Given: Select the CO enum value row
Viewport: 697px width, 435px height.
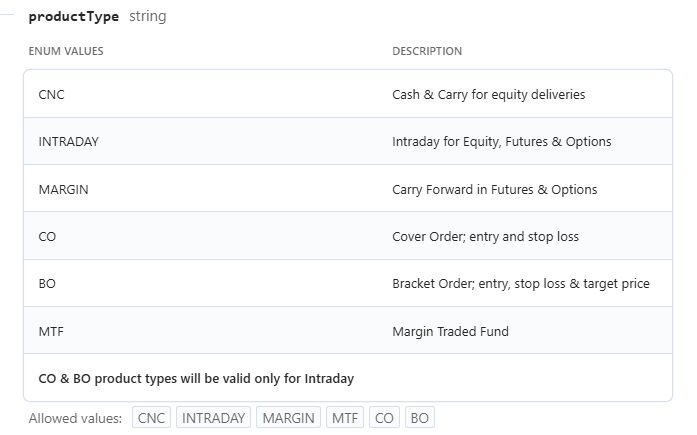Looking at the screenshot, I should [348, 236].
